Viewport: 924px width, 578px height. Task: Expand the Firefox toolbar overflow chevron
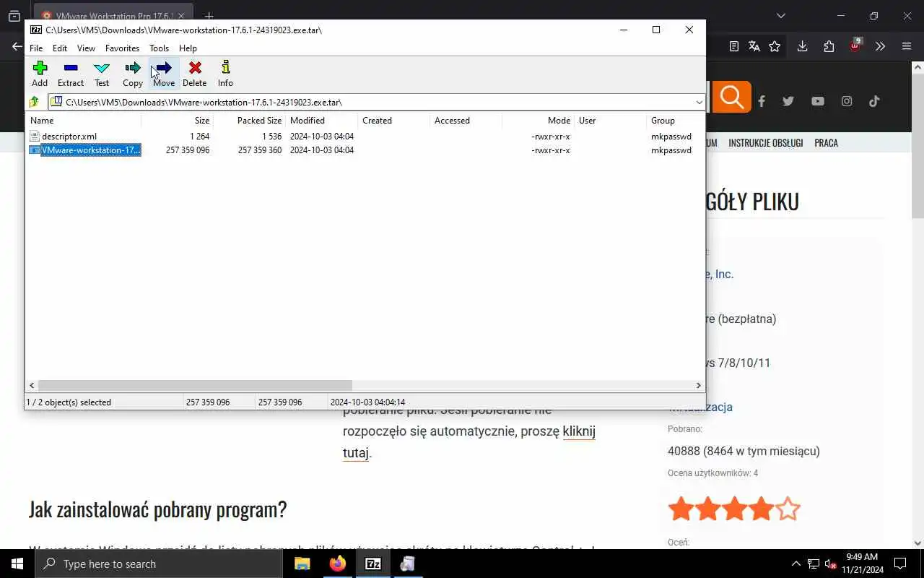tap(881, 46)
